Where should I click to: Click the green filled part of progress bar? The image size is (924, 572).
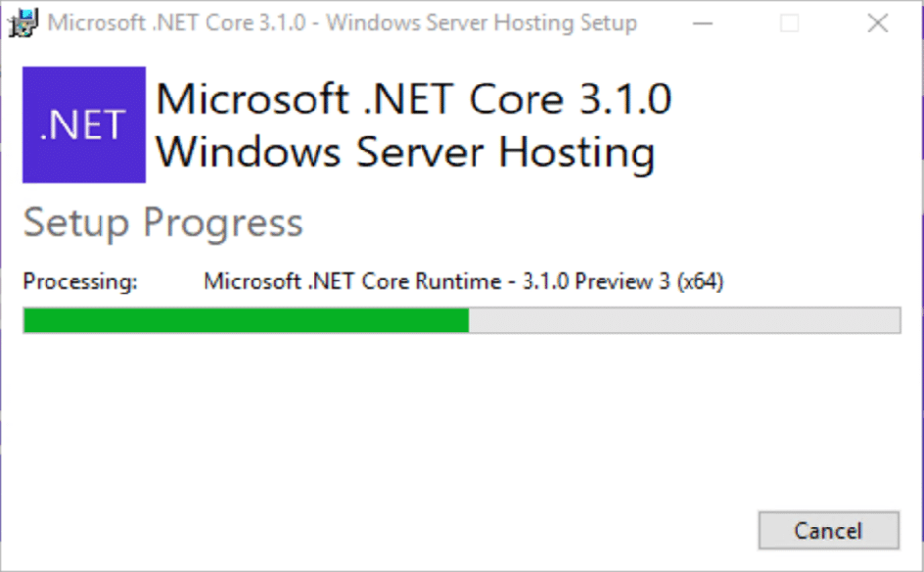coord(247,320)
